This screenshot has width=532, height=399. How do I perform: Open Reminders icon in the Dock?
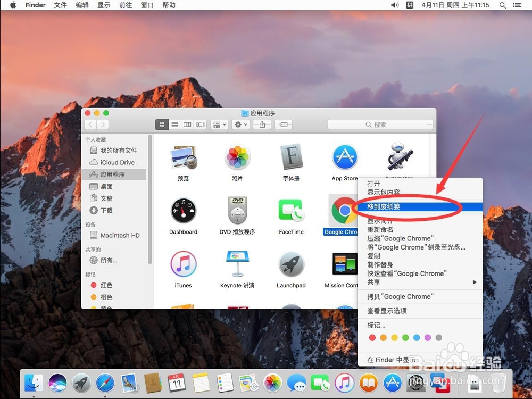[225, 383]
